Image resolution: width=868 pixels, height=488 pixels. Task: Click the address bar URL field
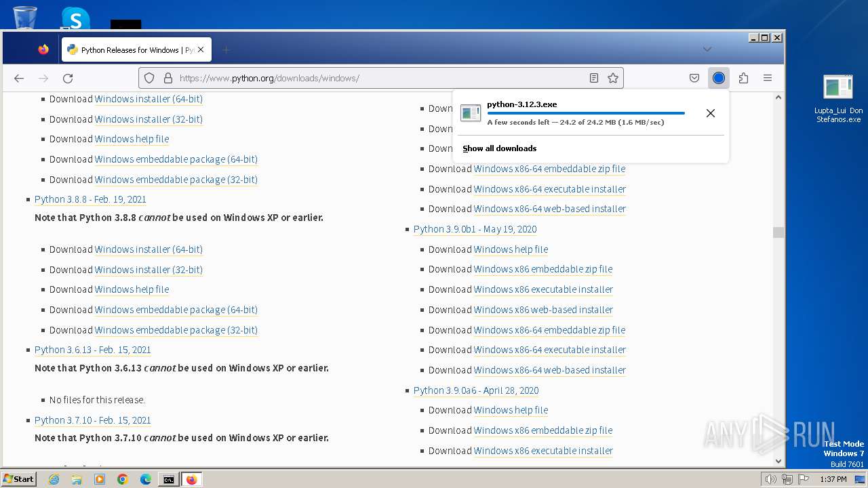tap(380, 78)
